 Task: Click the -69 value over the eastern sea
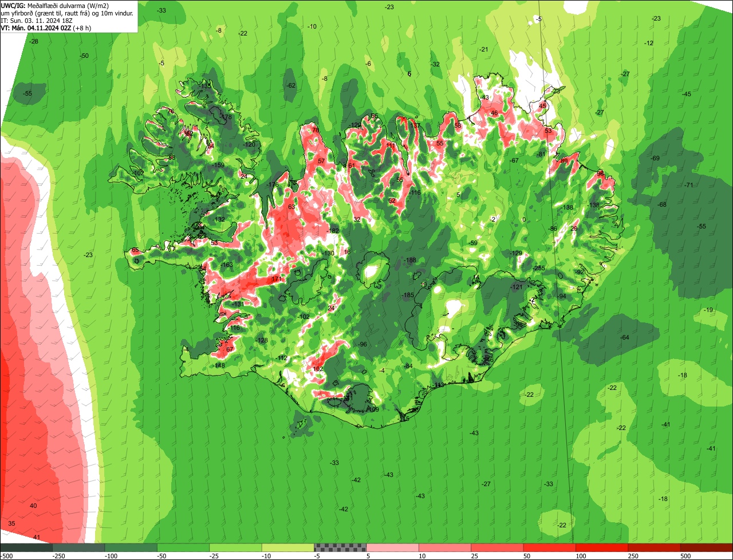coord(655,158)
